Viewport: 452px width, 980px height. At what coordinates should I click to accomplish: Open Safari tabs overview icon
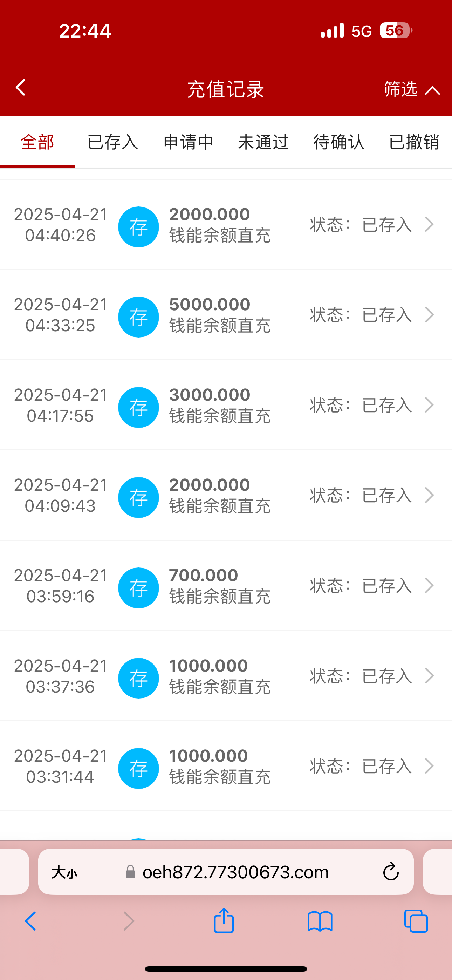pos(416,921)
